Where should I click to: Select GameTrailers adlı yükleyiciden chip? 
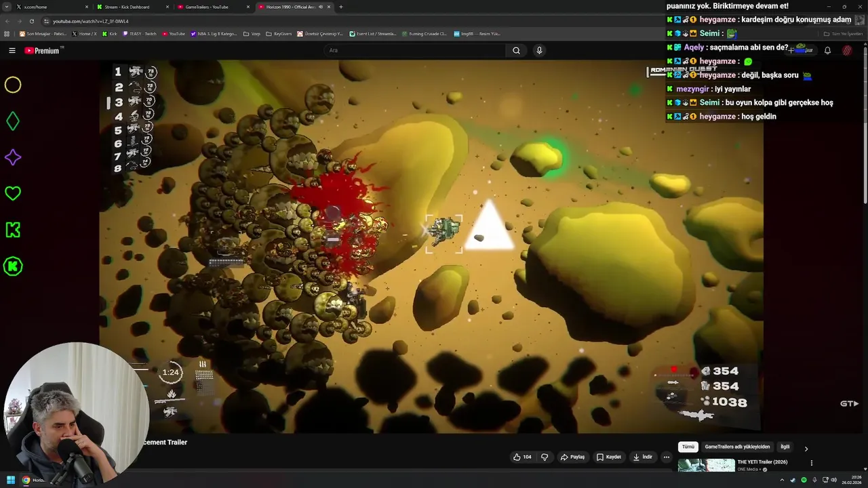coord(737,447)
